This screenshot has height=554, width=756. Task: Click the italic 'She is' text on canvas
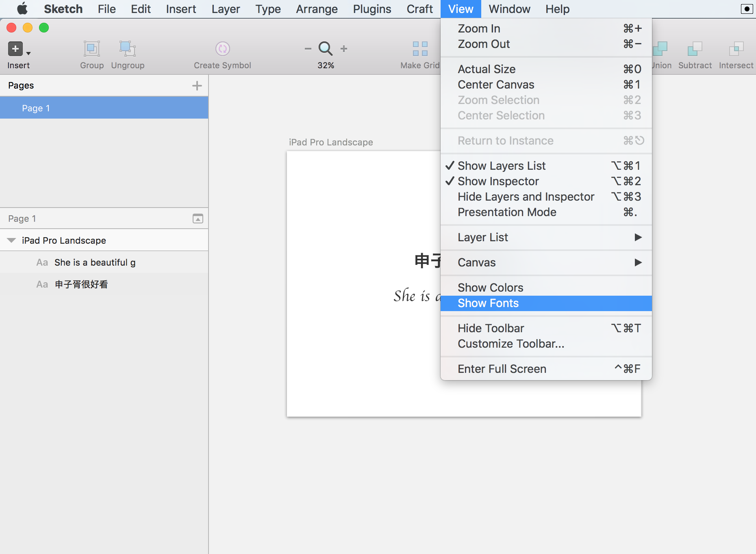pyautogui.click(x=411, y=295)
